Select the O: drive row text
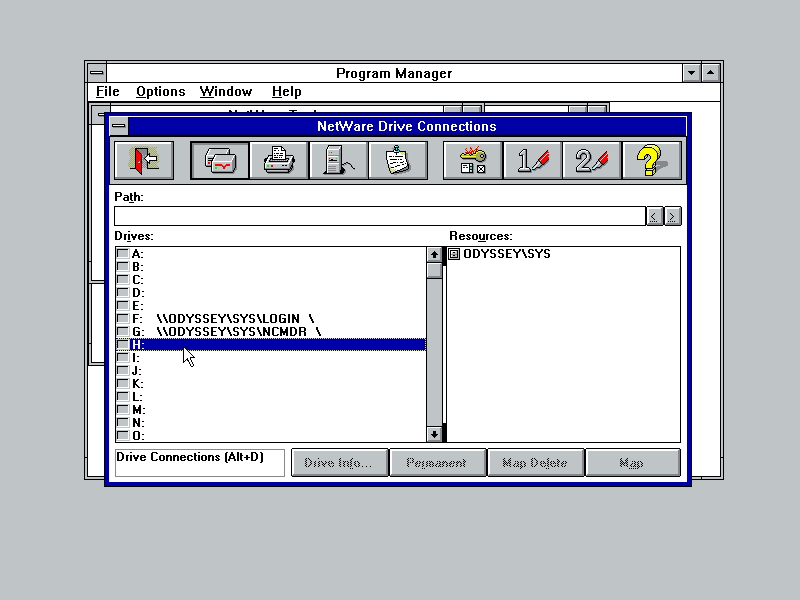Image resolution: width=800 pixels, height=600 pixels. coord(138,436)
